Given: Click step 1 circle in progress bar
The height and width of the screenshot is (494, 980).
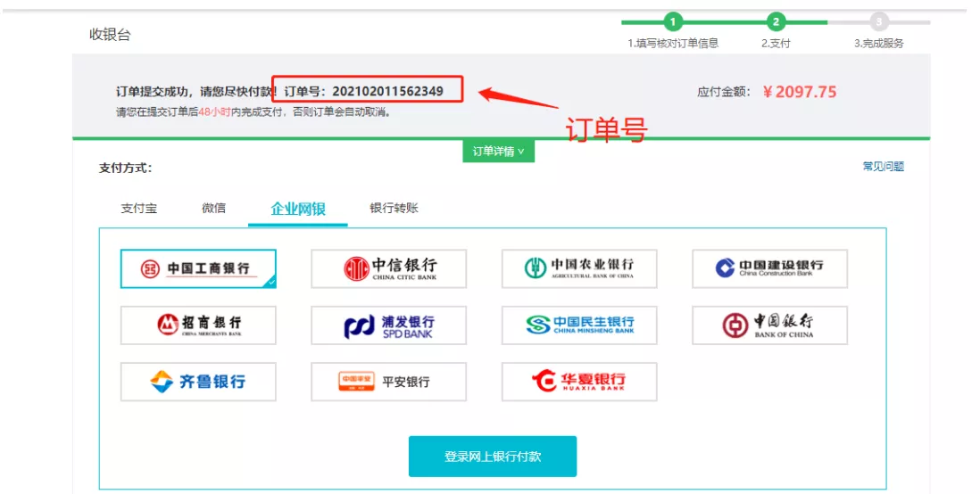Looking at the screenshot, I should click(x=673, y=22).
